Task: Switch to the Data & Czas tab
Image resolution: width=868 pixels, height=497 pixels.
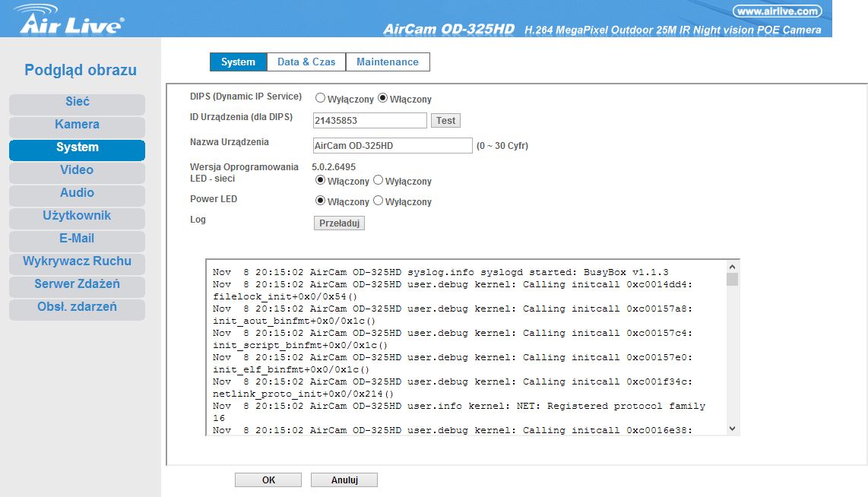Action: coord(306,62)
